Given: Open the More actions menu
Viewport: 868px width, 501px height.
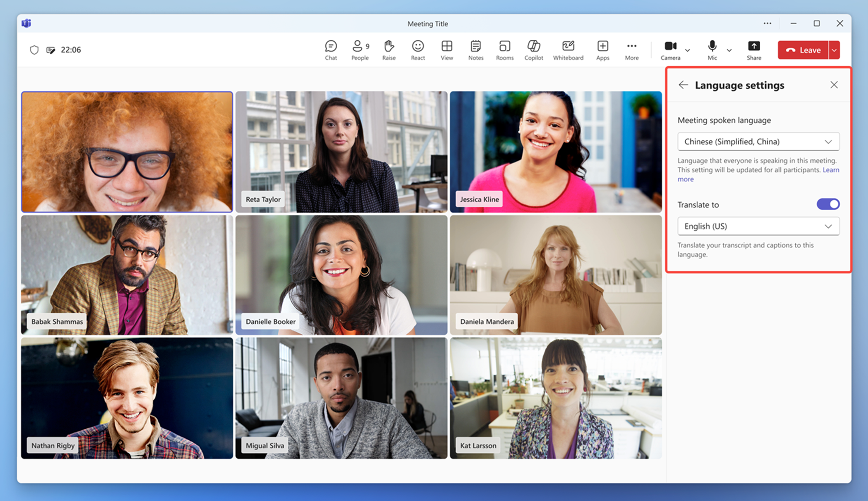Looking at the screenshot, I should coord(631,50).
